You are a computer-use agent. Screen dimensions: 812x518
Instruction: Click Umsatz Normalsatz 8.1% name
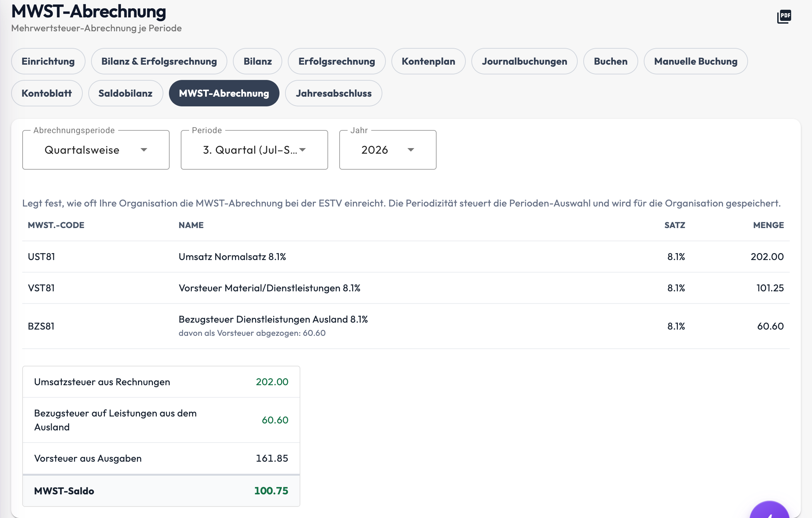(x=232, y=257)
